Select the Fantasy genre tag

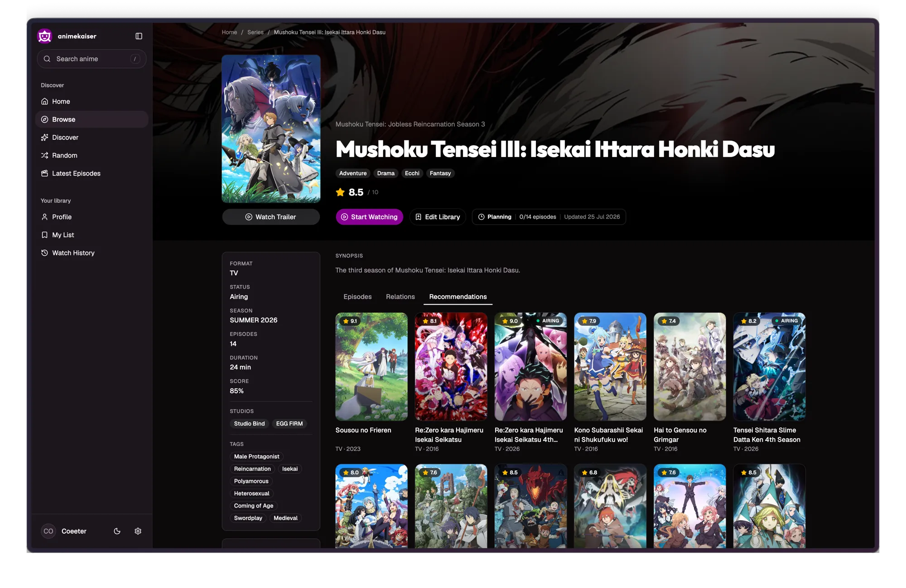(440, 173)
